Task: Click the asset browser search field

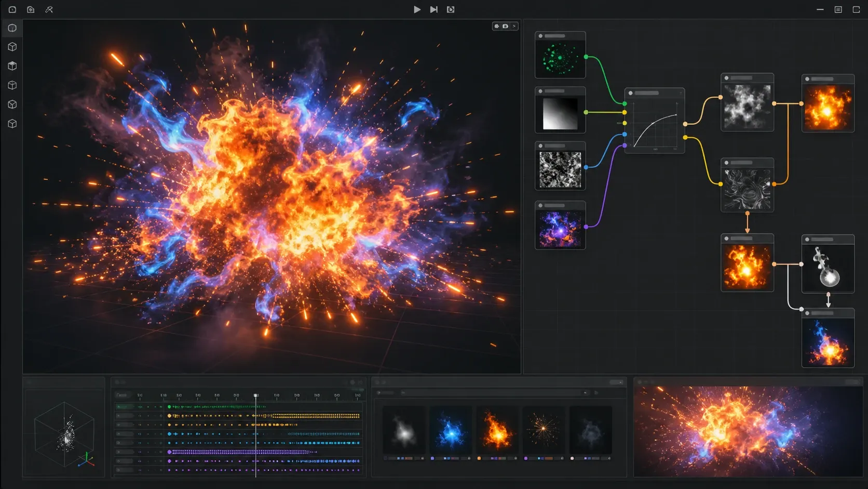Action: tap(495, 393)
